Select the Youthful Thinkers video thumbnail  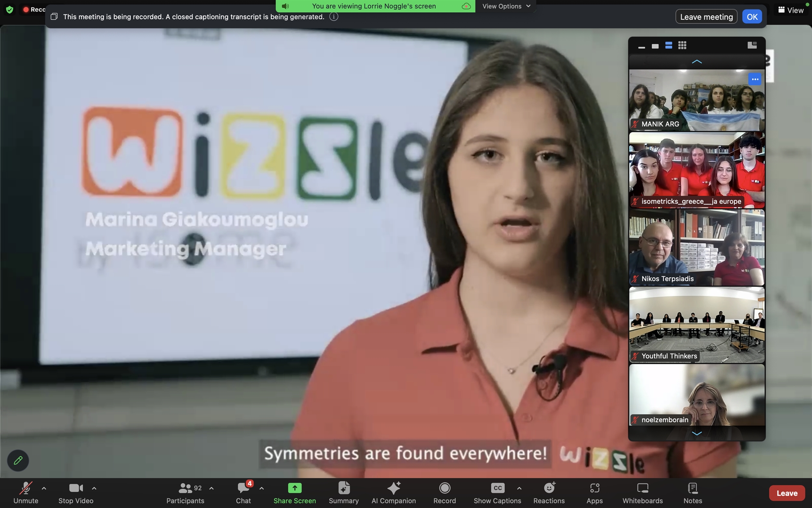[x=697, y=325]
